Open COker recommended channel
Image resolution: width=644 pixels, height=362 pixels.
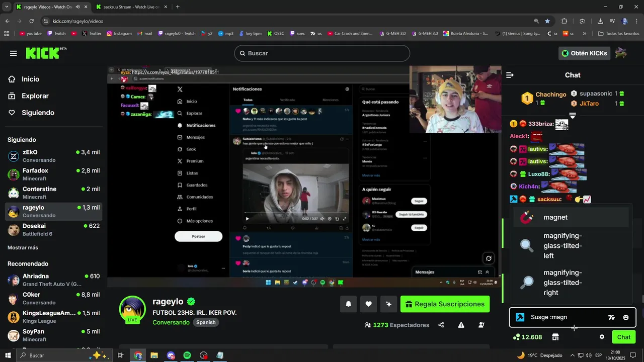pos(54,299)
